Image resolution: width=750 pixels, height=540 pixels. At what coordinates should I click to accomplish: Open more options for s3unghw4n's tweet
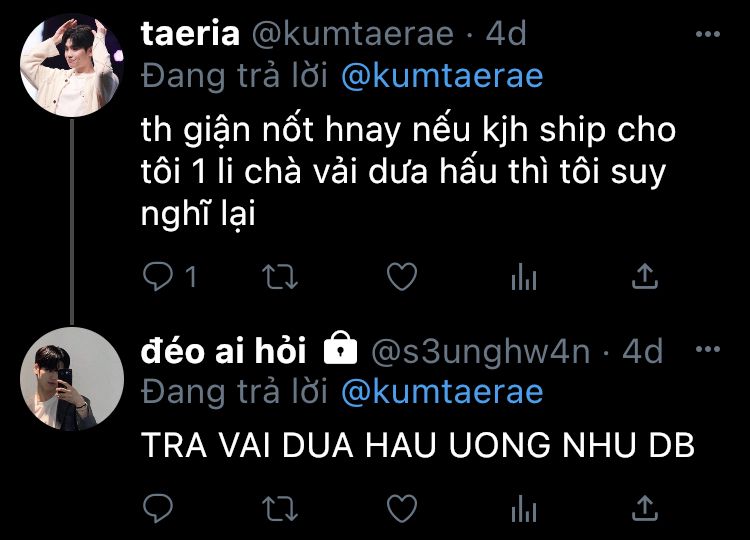pyautogui.click(x=708, y=349)
